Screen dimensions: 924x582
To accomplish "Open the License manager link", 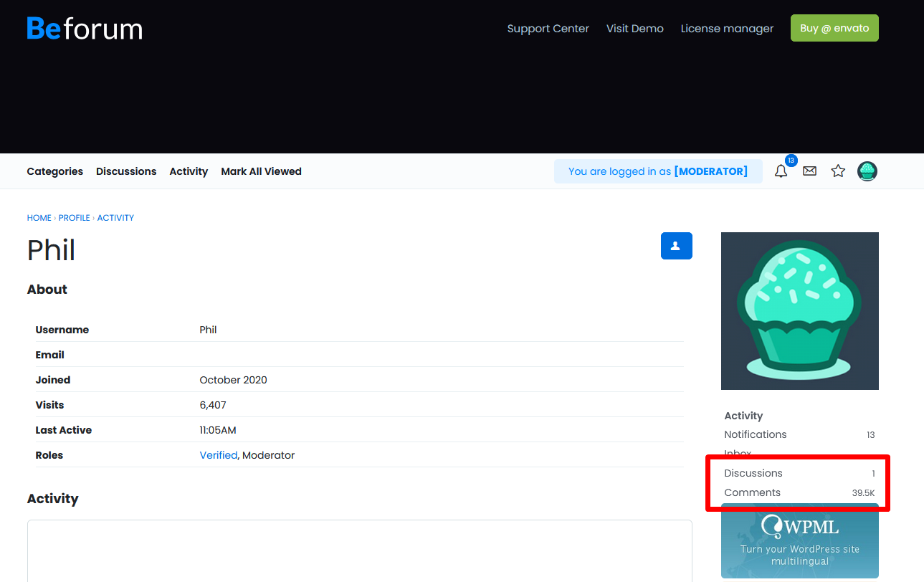I will coord(727,29).
